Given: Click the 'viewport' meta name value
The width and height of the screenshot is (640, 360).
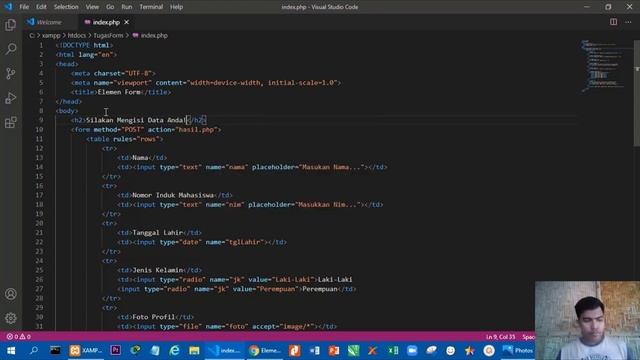Looking at the screenshot, I should pyautogui.click(x=131, y=83).
